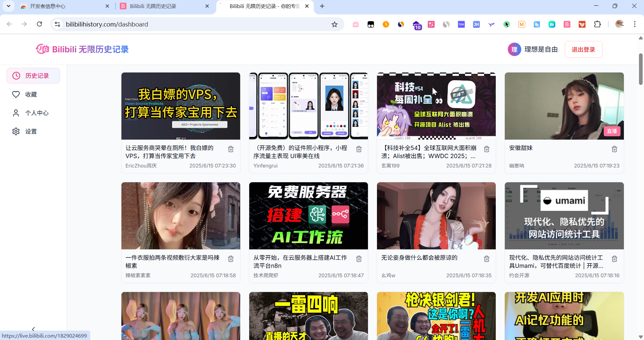Image resolution: width=644 pixels, height=340 pixels.
Task: Switch to the 开发者信息中心 browser tab
Action: coord(64,6)
